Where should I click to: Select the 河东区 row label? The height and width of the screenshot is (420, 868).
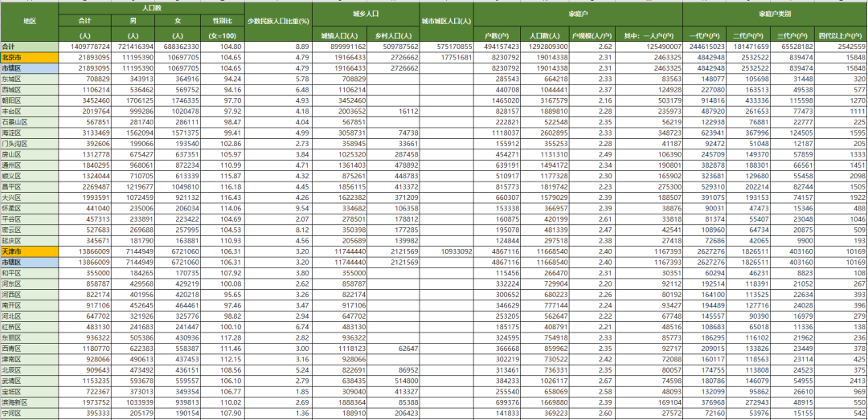(x=29, y=283)
